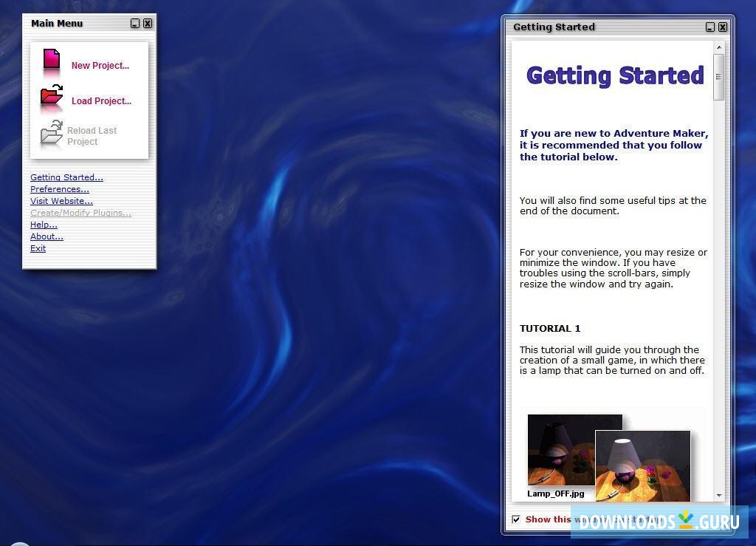
Task: Open the About... link
Action: tap(47, 236)
